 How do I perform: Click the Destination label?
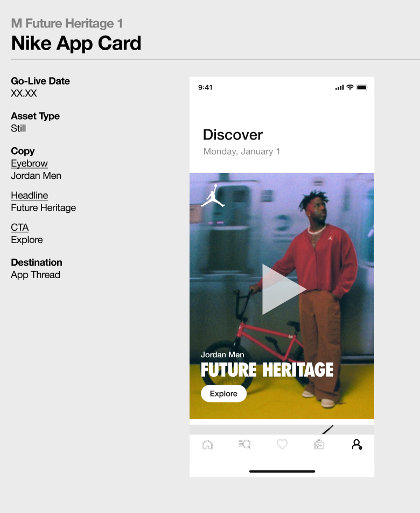[37, 262]
